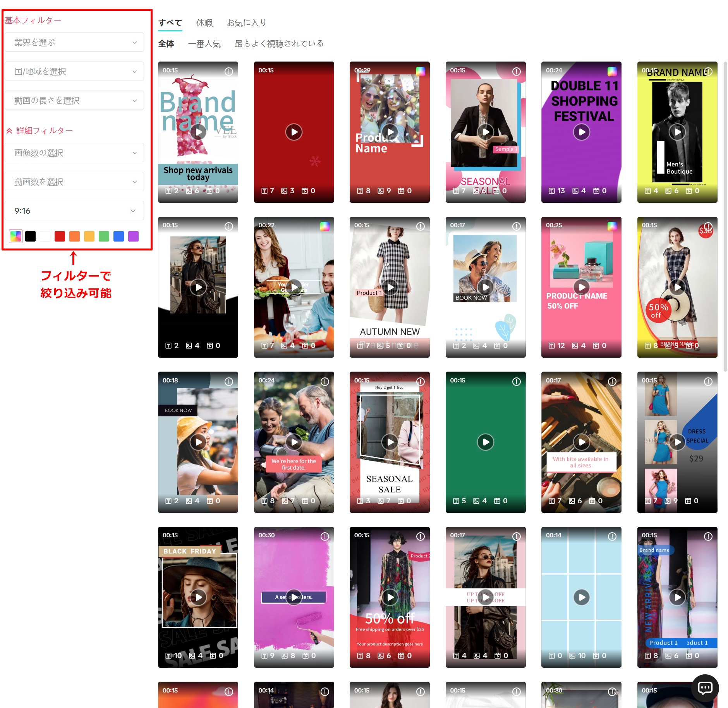Select the multicolor rainbow color filter
The height and width of the screenshot is (708, 728).
pos(15,236)
